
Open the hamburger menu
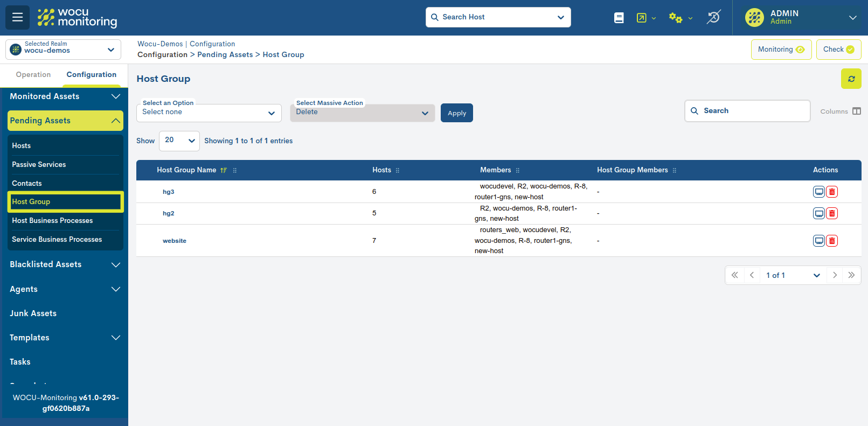pyautogui.click(x=17, y=17)
